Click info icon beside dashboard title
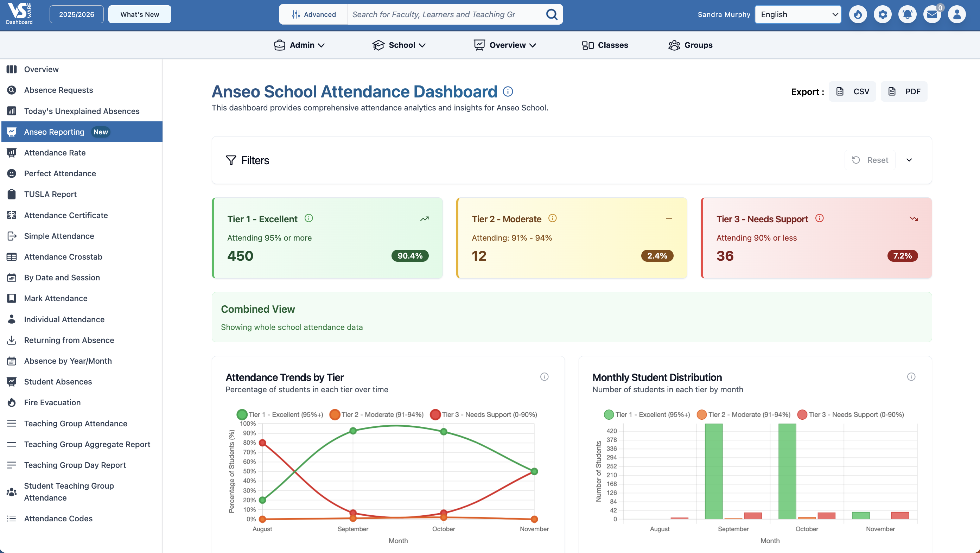 point(508,92)
